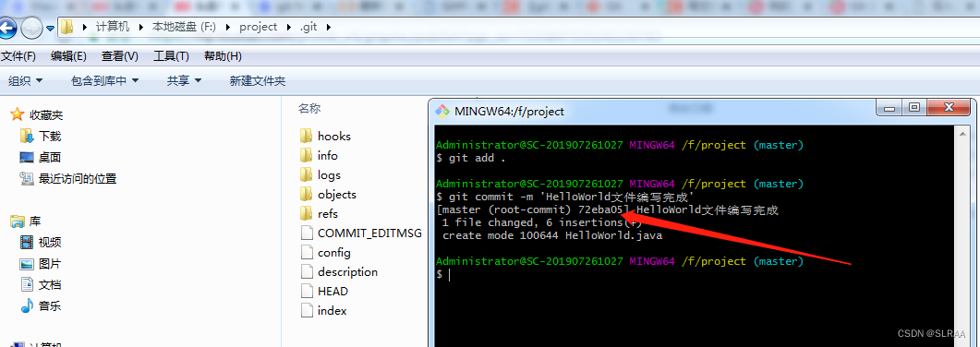Open the 组织 dropdown
Screen dimensions: 980x347
click(26, 80)
